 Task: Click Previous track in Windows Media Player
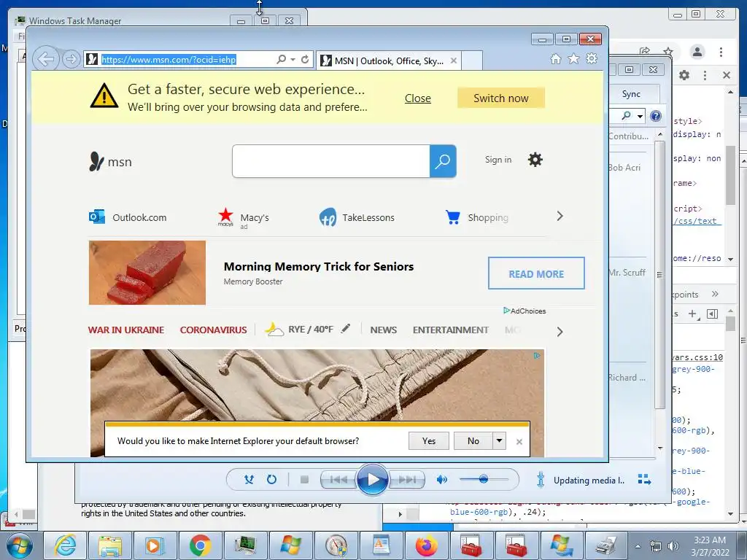pos(338,480)
